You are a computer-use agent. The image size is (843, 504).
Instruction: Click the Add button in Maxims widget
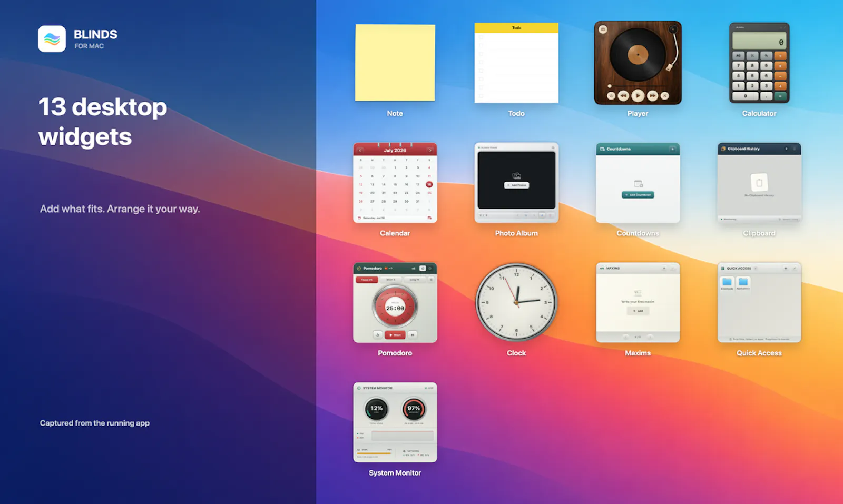tap(638, 311)
